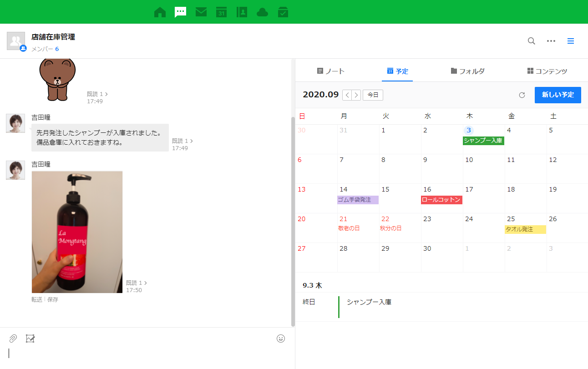Open the three-dot more options menu

(551, 41)
